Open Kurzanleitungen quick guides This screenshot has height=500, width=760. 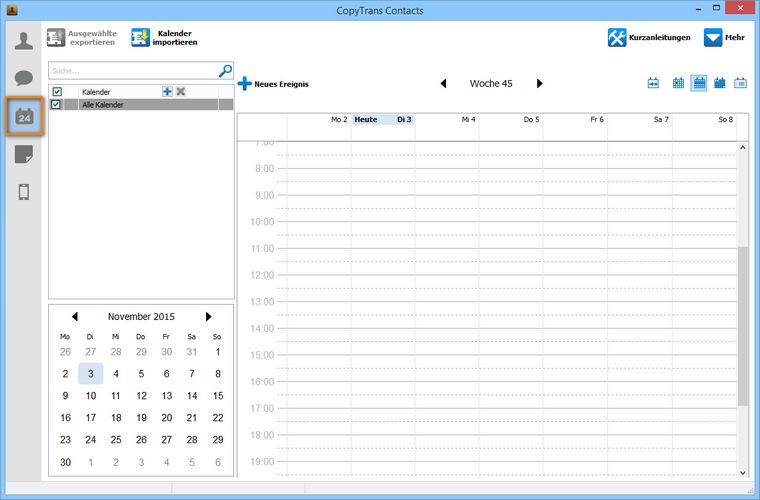pyautogui.click(x=649, y=37)
